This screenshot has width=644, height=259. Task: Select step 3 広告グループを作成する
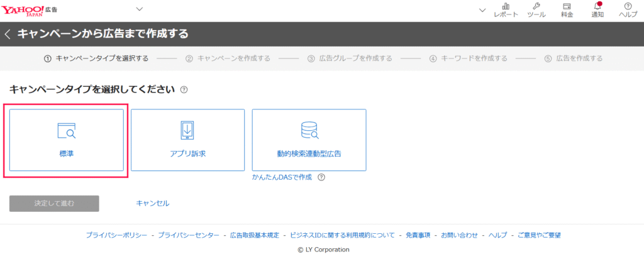(350, 58)
